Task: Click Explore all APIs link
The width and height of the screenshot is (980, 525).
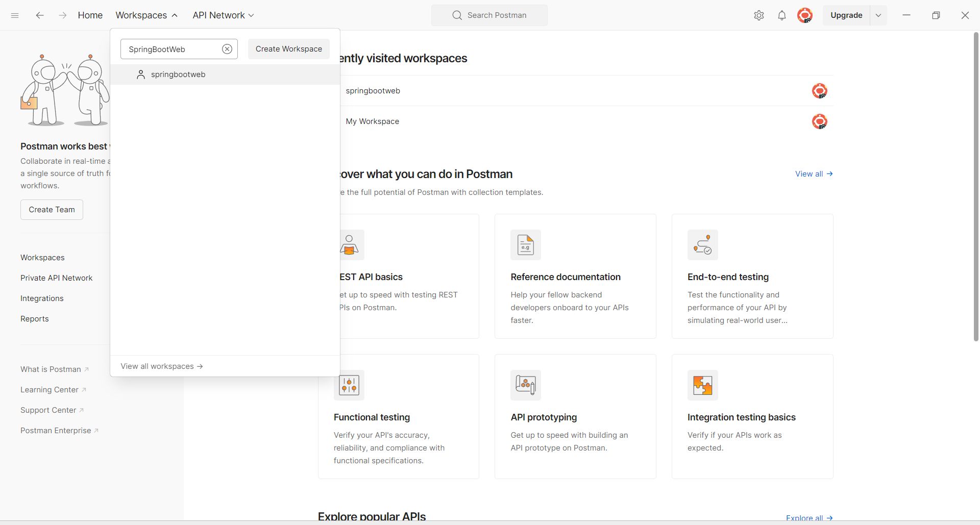Action: click(810, 518)
